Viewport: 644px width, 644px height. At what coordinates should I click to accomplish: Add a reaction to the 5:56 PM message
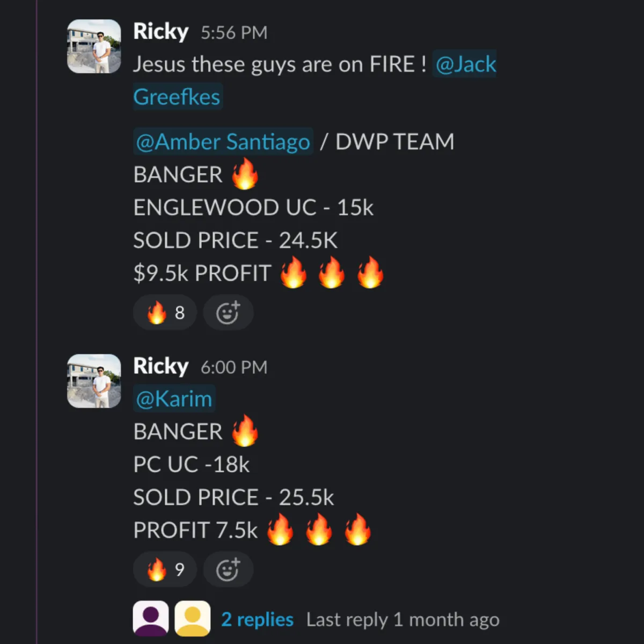[x=228, y=312]
